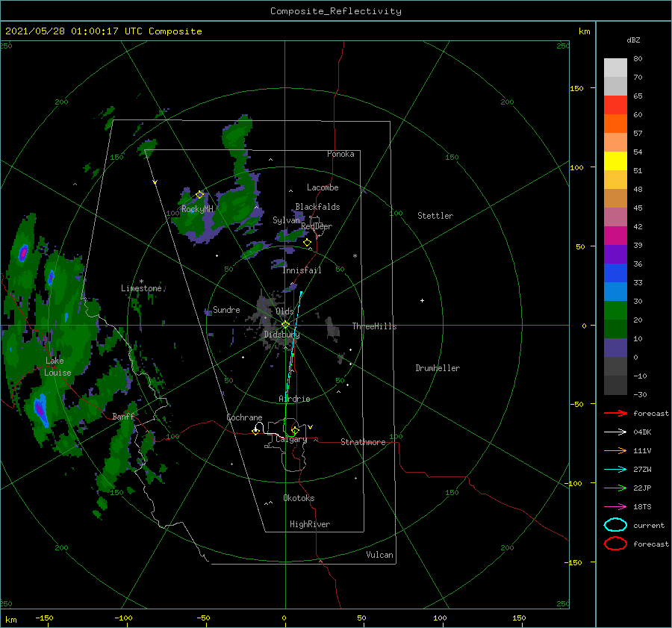672x628 pixels.
Task: Click the red forecast arrow in legend
Action: [x=615, y=413]
